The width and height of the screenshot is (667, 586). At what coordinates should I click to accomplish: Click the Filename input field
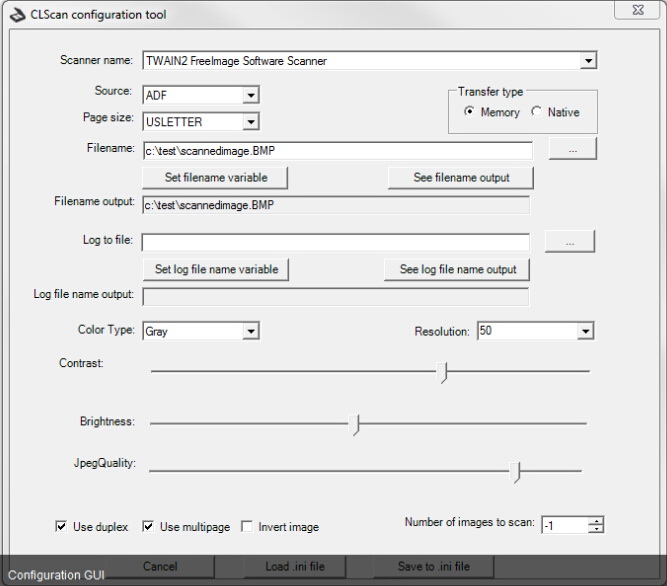[338, 151]
